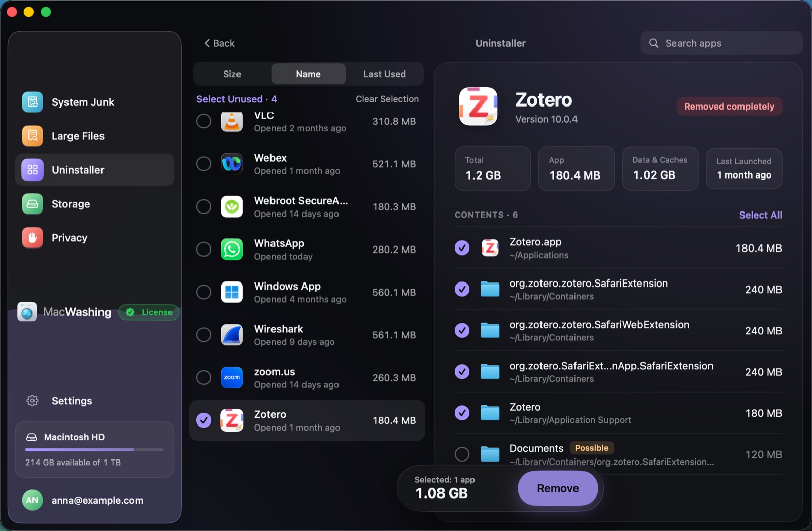Click Clear Selection
The height and width of the screenshot is (531, 812).
click(x=387, y=99)
